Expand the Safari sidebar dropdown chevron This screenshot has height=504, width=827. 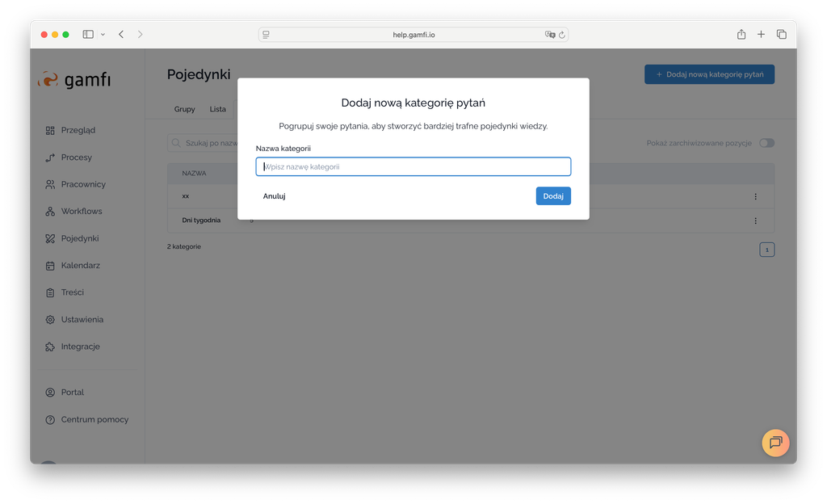pos(103,35)
